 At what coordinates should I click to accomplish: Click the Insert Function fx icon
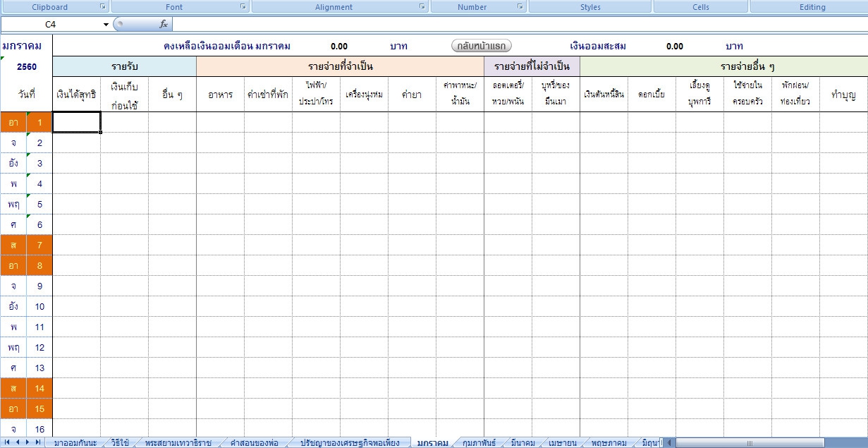click(164, 24)
